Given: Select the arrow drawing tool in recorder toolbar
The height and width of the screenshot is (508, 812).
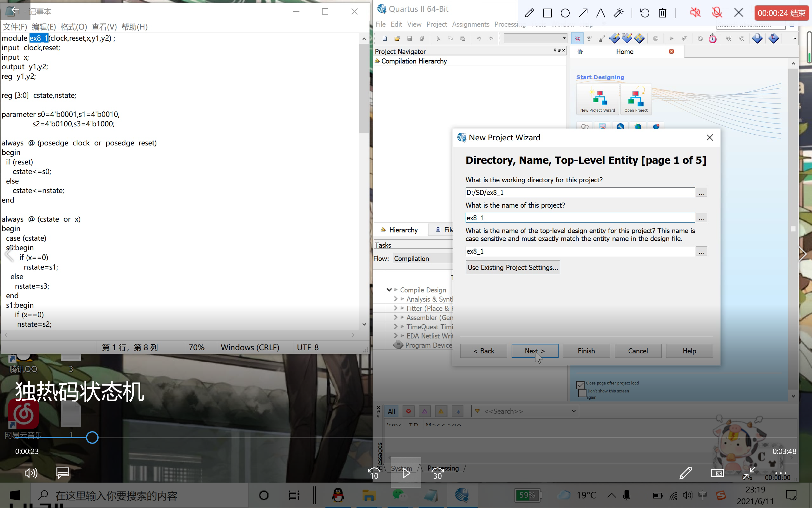Looking at the screenshot, I should 583,13.
